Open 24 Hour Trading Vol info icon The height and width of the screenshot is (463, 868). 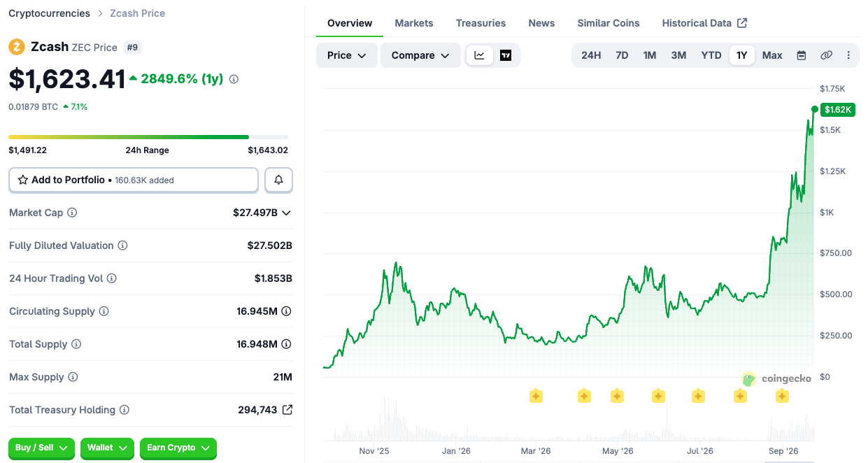point(111,278)
